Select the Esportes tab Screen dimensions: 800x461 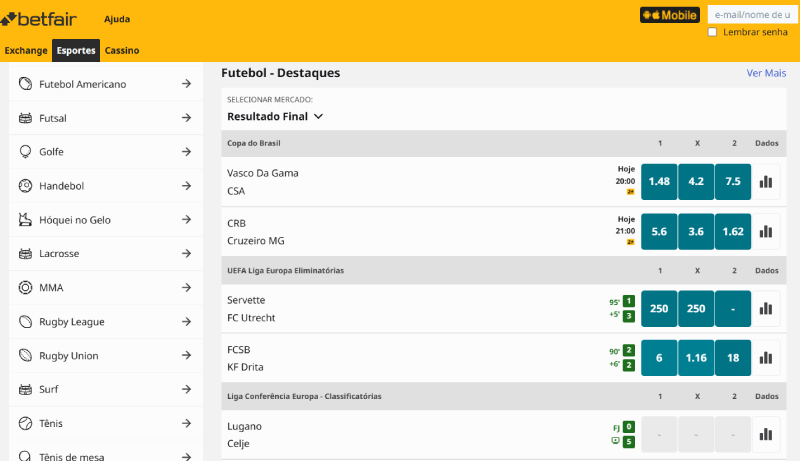click(76, 50)
